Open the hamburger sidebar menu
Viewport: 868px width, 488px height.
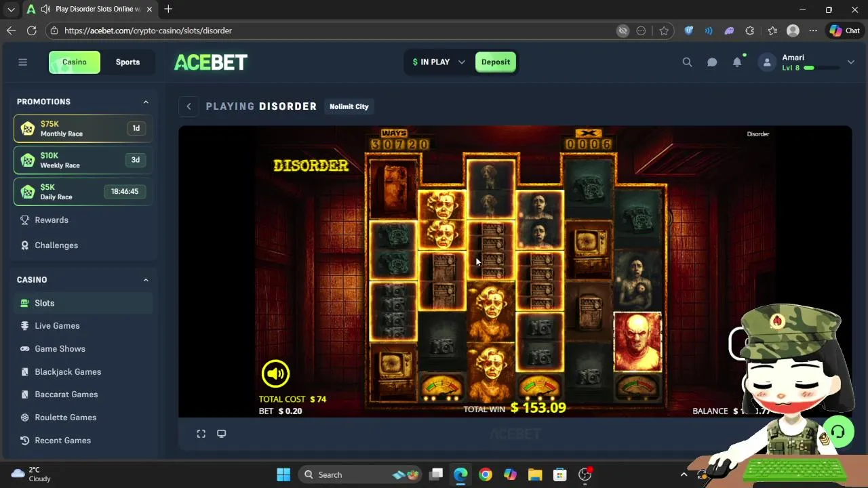tap(22, 62)
